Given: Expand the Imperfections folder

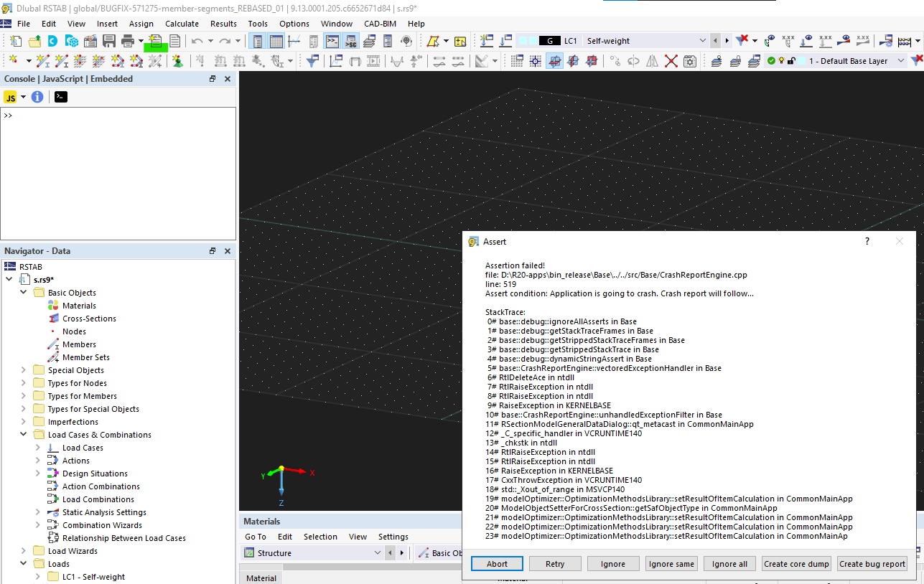Looking at the screenshot, I should click(23, 422).
